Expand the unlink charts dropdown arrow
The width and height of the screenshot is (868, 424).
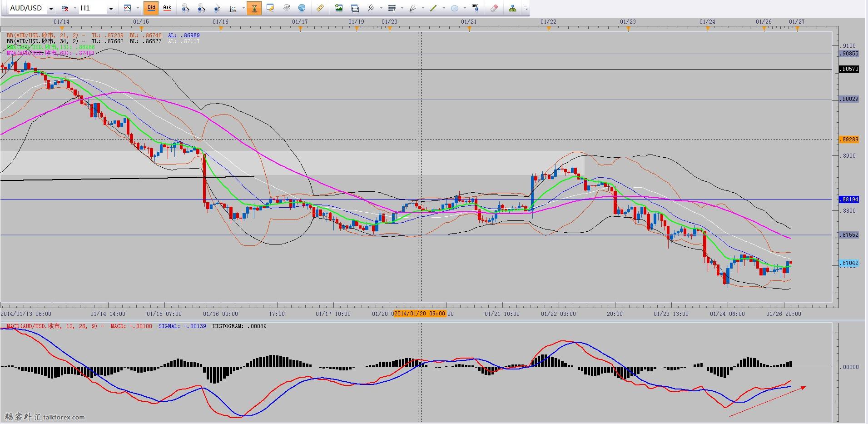tap(75, 8)
